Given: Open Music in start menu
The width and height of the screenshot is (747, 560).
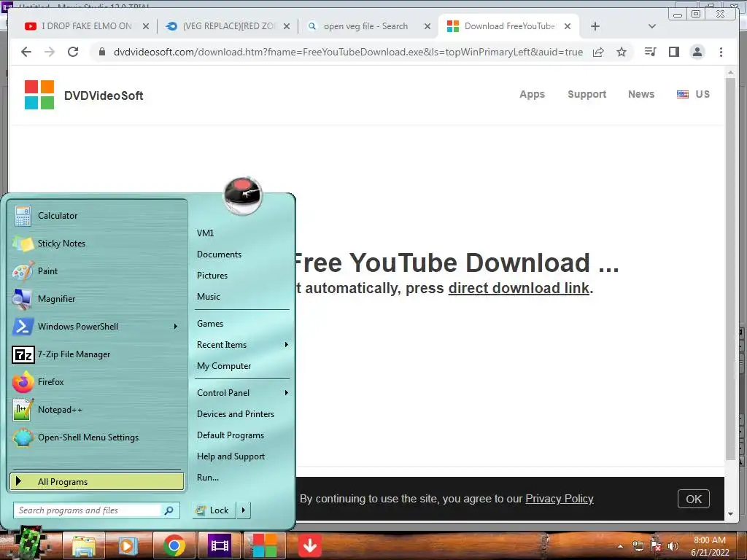Looking at the screenshot, I should click(x=208, y=296).
